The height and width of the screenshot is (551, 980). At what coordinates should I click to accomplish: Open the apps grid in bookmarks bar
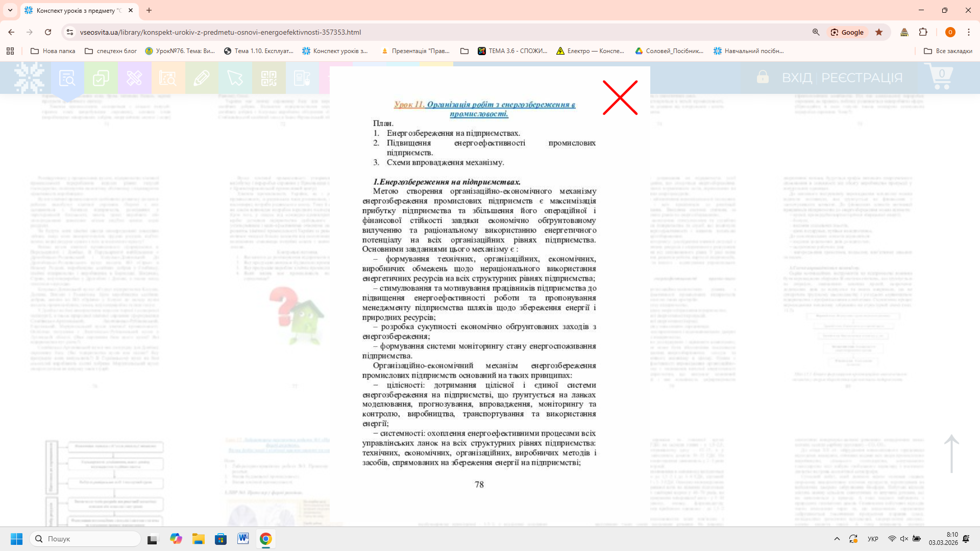coord(10,51)
